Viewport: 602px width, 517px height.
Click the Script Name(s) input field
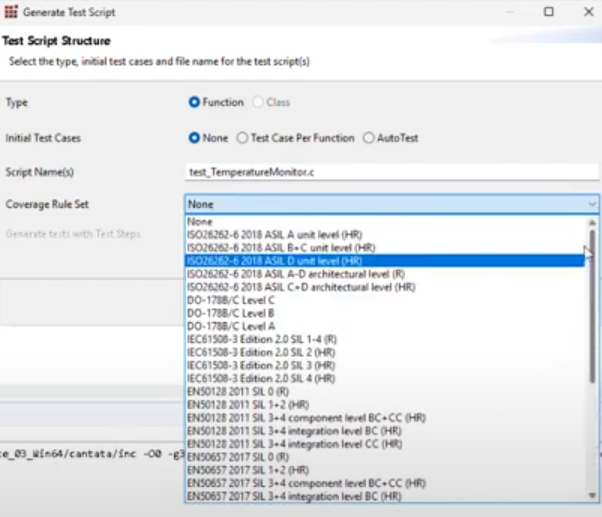pos(392,172)
